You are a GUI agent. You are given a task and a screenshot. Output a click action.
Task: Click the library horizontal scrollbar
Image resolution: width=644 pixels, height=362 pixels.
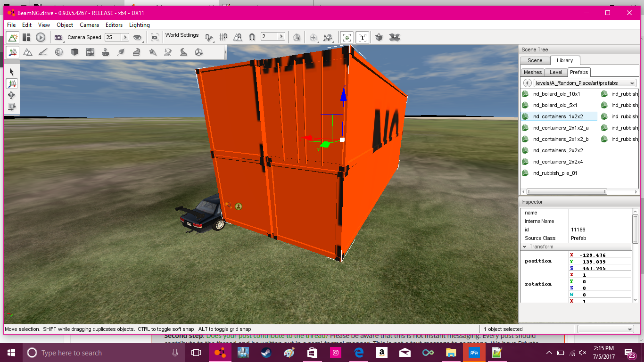click(567, 192)
